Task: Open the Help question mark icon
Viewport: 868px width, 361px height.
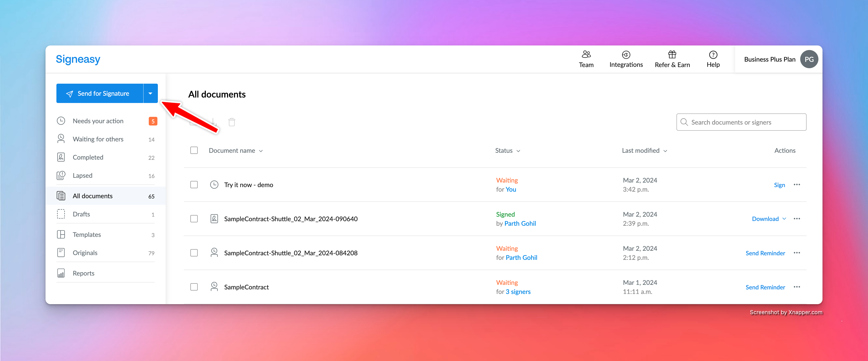Action: coord(713,55)
